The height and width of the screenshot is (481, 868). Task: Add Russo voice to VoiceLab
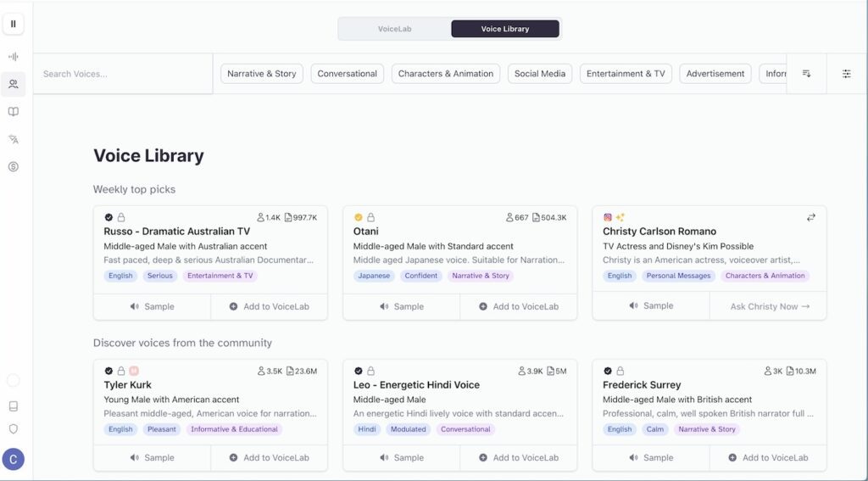coord(269,306)
